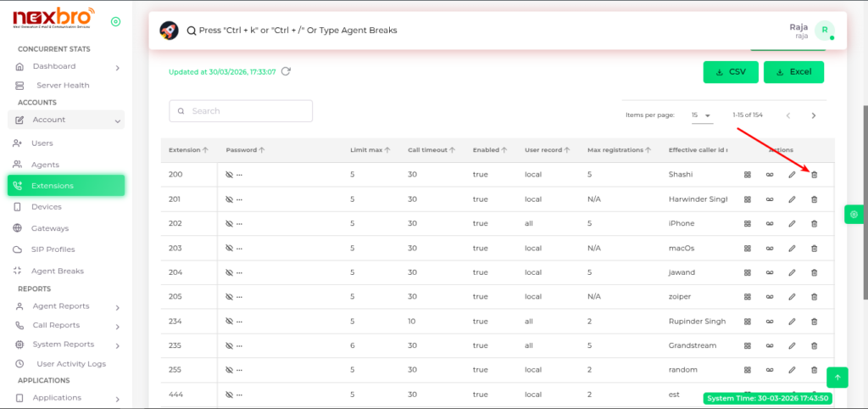This screenshot has width=868, height=409.
Task: Open the Items per page dropdown
Action: 700,115
